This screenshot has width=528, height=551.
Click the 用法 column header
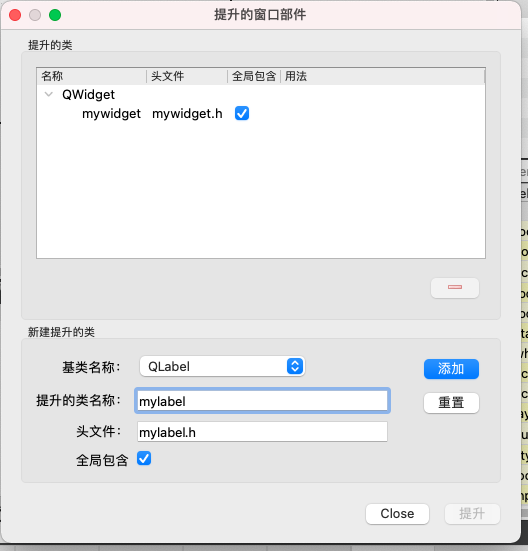coord(383,76)
